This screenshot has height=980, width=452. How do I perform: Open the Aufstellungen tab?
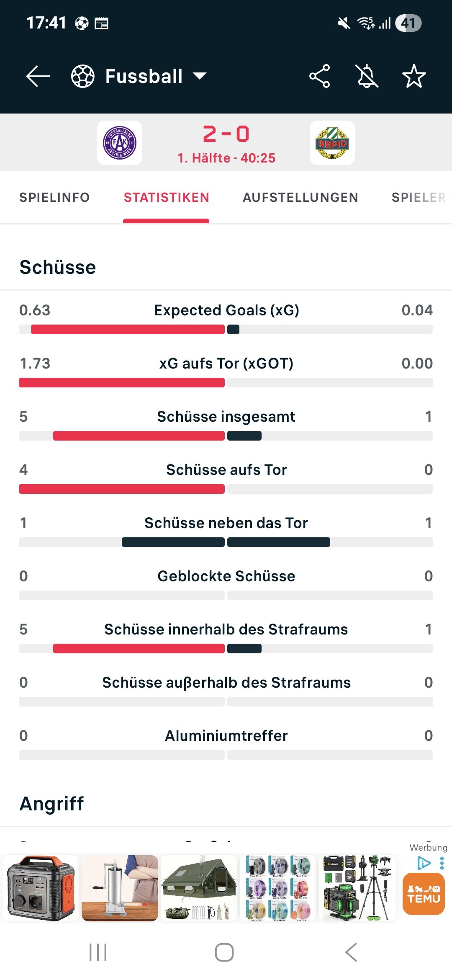[300, 197]
